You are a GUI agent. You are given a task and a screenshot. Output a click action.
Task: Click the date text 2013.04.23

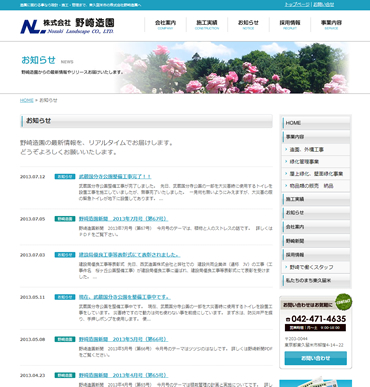(32, 375)
